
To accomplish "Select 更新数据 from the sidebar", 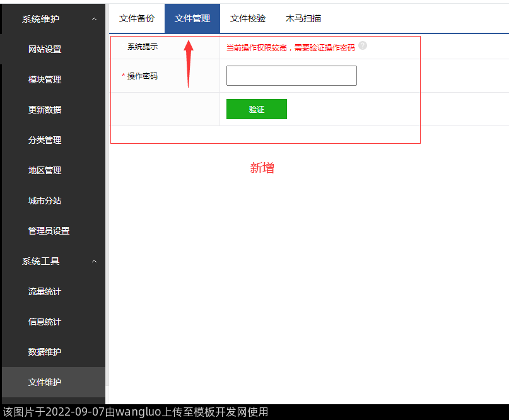I will 45,110.
